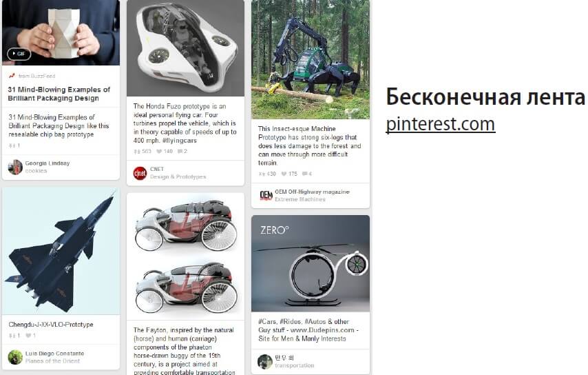Open the insect-like forest machine image

310,59
